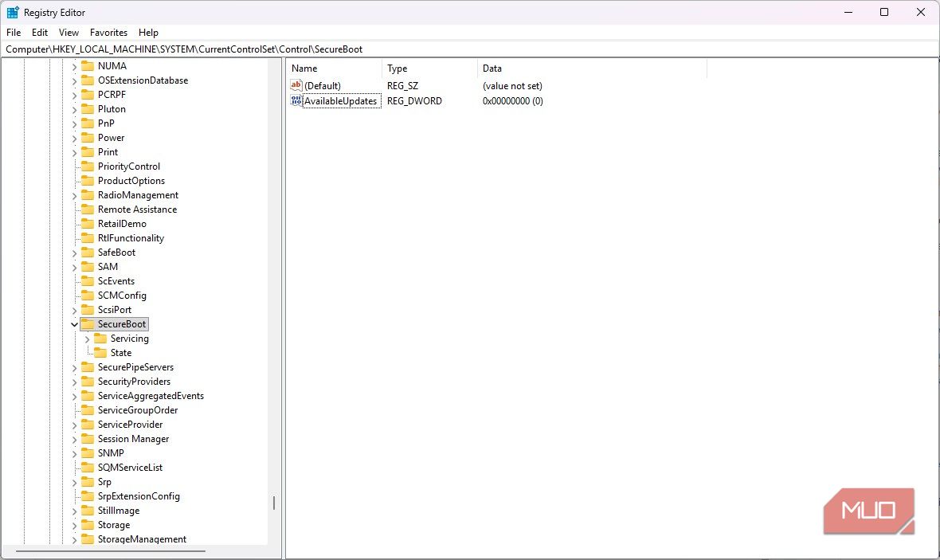
Task: Click the State folder icon
Action: 100,353
